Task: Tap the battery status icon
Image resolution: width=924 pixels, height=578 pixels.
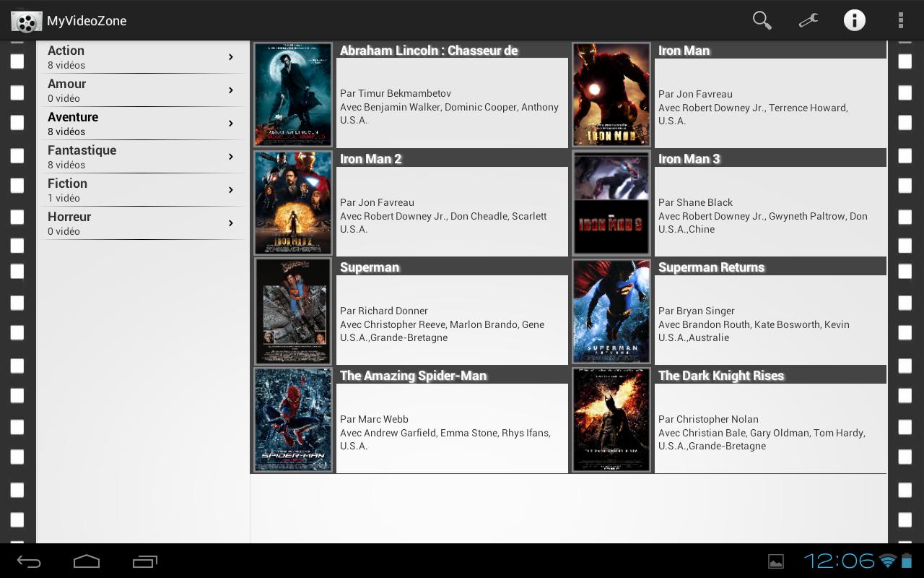Action: tap(907, 561)
